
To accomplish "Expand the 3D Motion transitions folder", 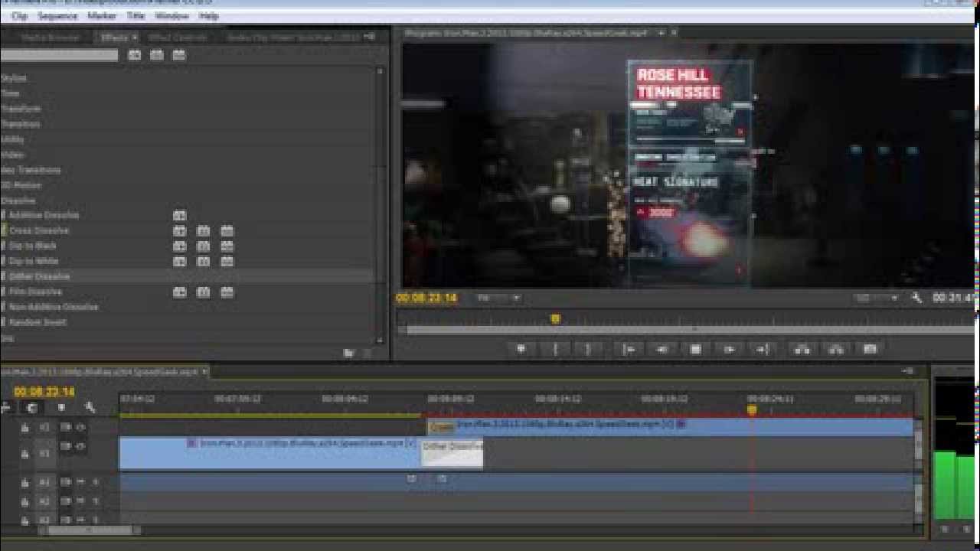I will coord(21,185).
